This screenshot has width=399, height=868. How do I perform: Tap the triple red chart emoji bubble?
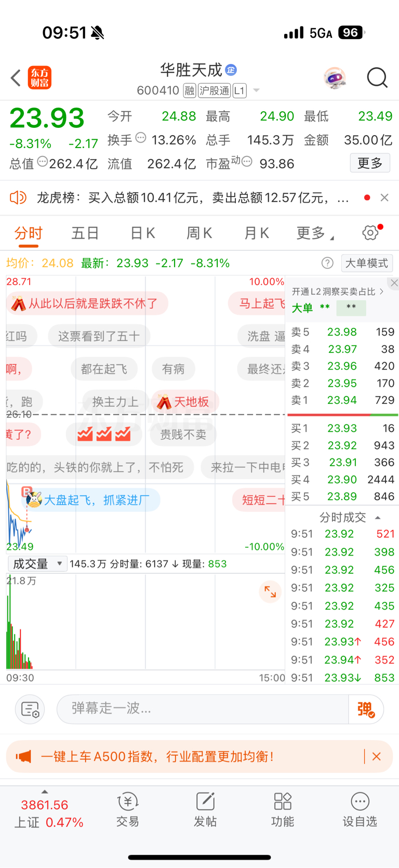104,435
